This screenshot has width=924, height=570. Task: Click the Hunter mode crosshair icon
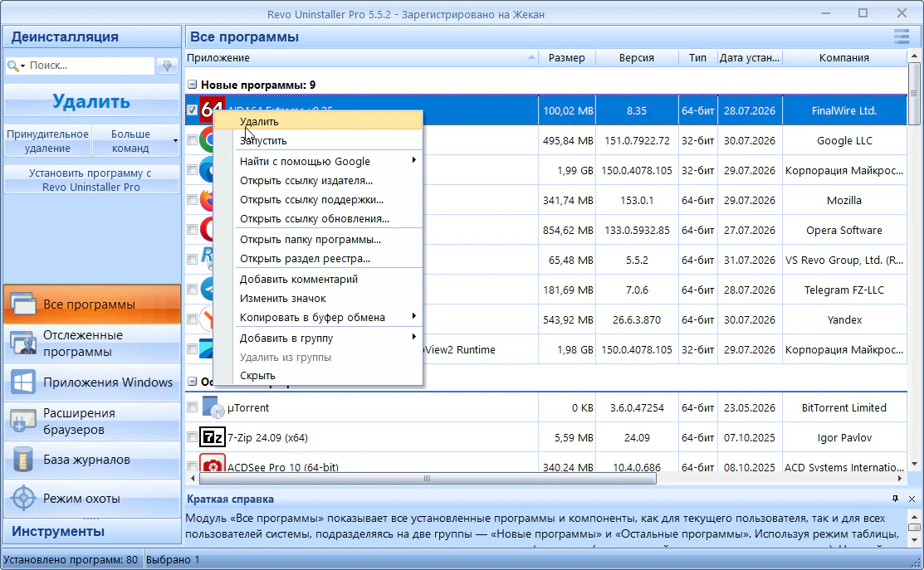point(23,498)
